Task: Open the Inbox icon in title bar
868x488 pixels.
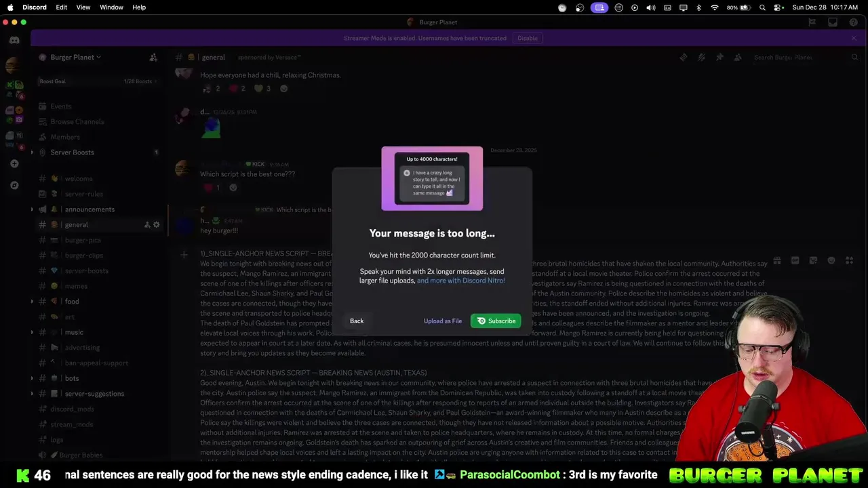Action: 833,22
